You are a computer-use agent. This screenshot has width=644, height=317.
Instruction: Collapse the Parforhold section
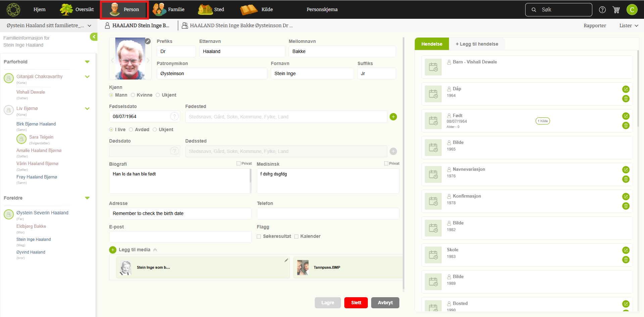click(x=87, y=62)
